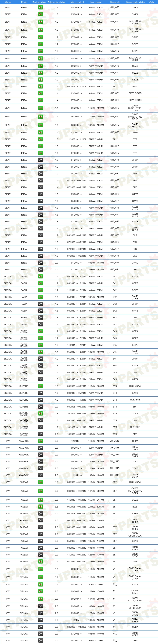The height and width of the screenshot is (644, 158).
Task: Click the Lata produkcji column header
Action: pyautogui.click(x=77, y=2)
